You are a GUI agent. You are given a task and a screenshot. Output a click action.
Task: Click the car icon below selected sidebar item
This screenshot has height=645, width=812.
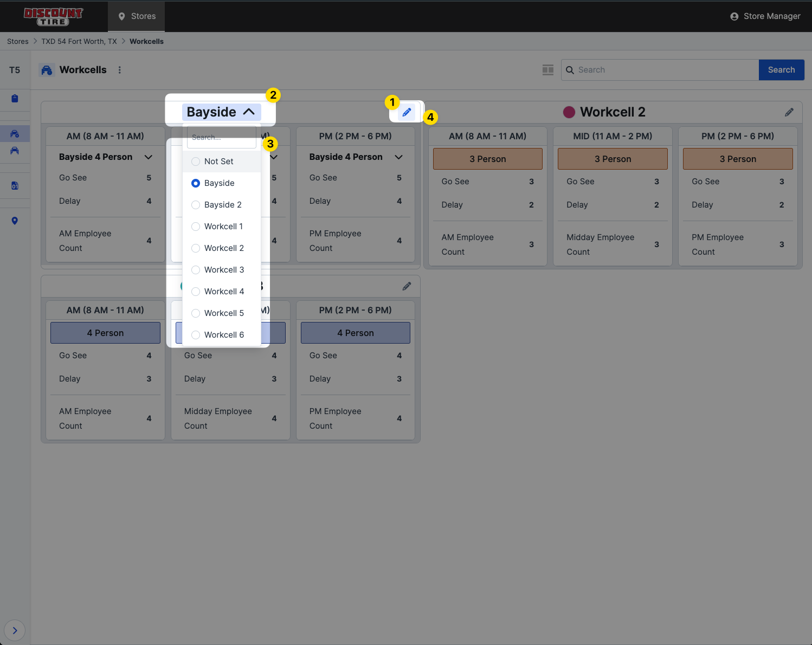click(15, 151)
